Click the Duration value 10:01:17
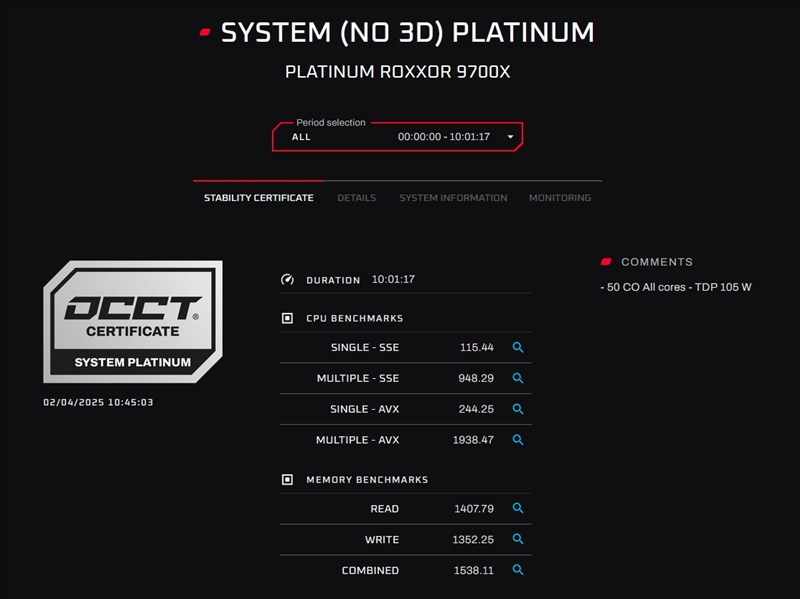Viewport: 800px width, 599px height. click(393, 280)
